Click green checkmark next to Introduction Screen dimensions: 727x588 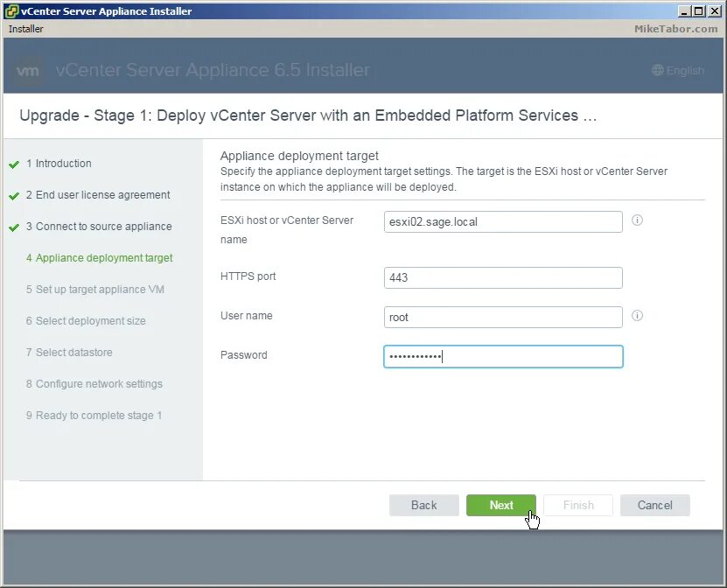[14, 164]
